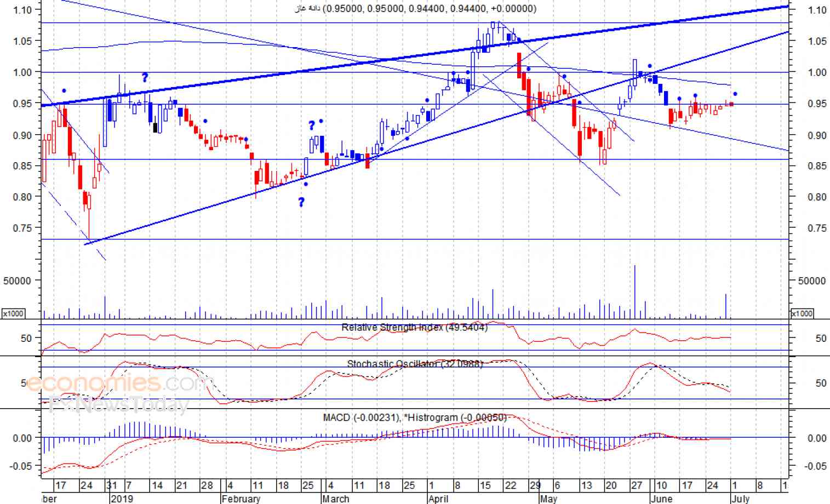The image size is (830, 504).
Task: Select the "June" month label
Action: point(661,499)
